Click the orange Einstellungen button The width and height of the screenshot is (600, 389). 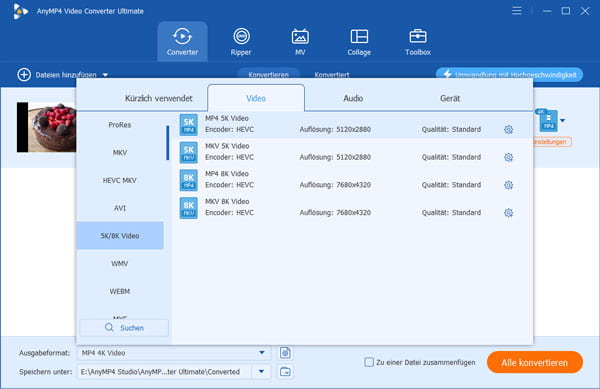552,142
